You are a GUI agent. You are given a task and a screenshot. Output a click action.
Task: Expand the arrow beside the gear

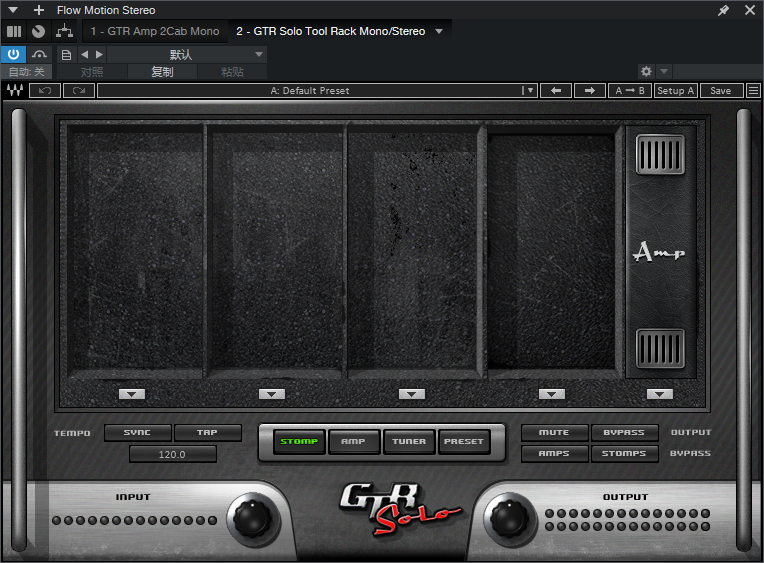[664, 72]
